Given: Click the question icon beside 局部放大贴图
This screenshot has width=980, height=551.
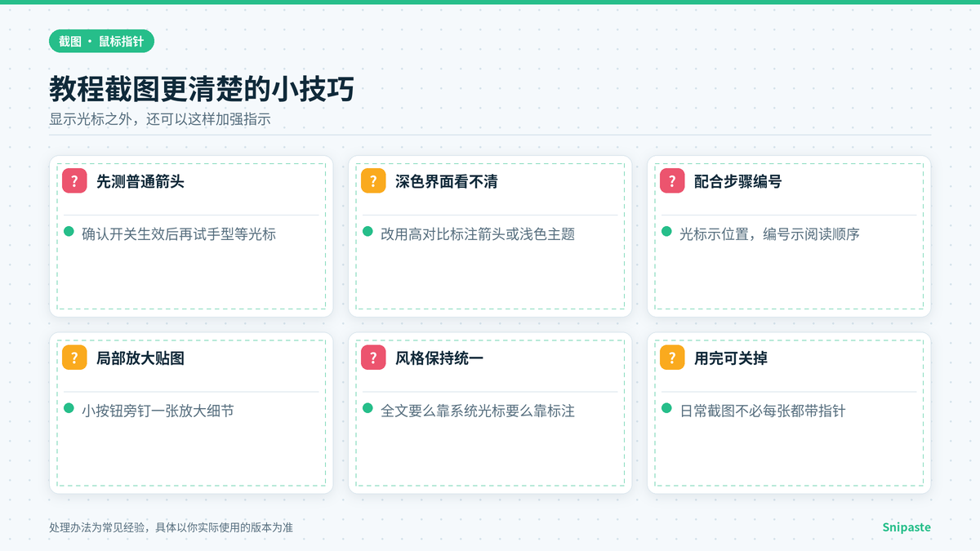Looking at the screenshot, I should point(74,358).
